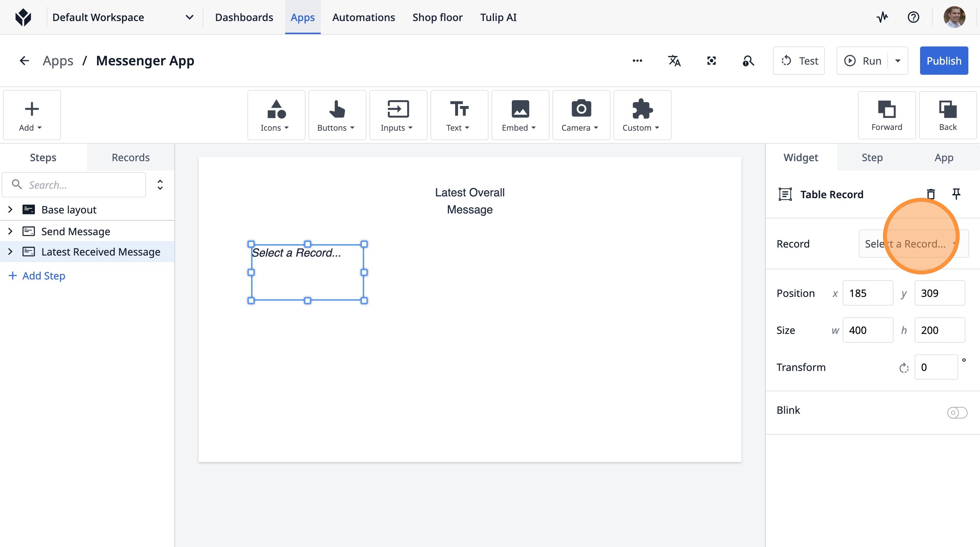Click the Publish button
The image size is (980, 547).
click(943, 61)
